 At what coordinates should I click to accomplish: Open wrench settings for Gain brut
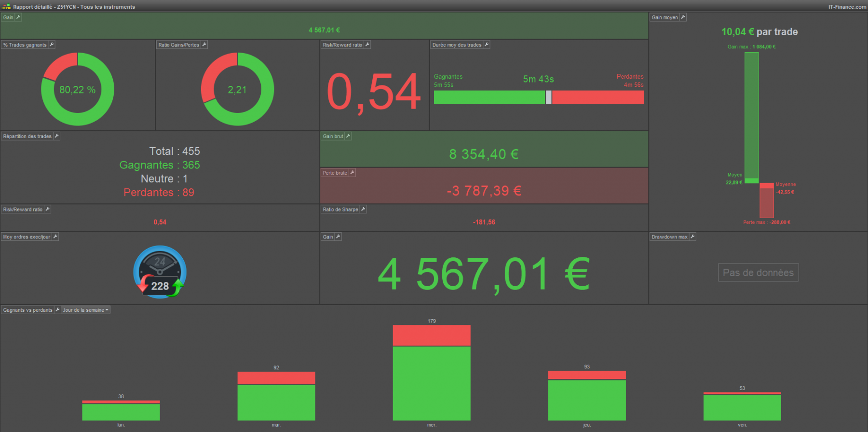pyautogui.click(x=348, y=136)
